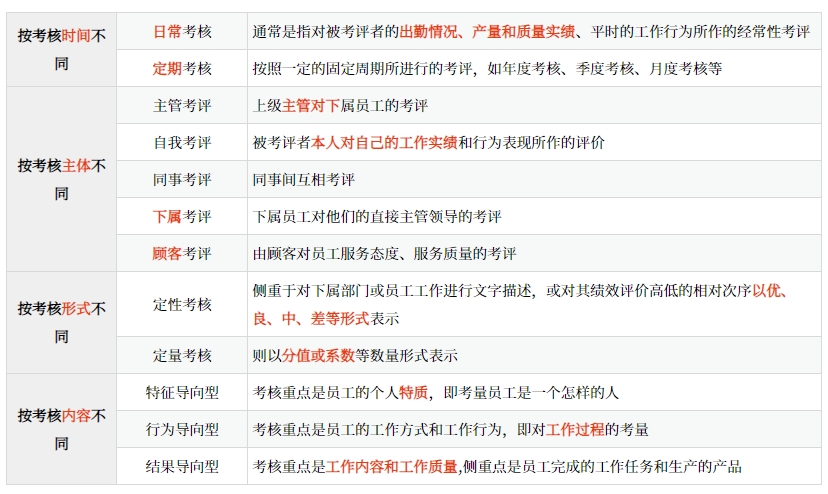Click the red text 出勤情况、产量和质量实绩
This screenshot has width=828, height=494.
(487, 32)
